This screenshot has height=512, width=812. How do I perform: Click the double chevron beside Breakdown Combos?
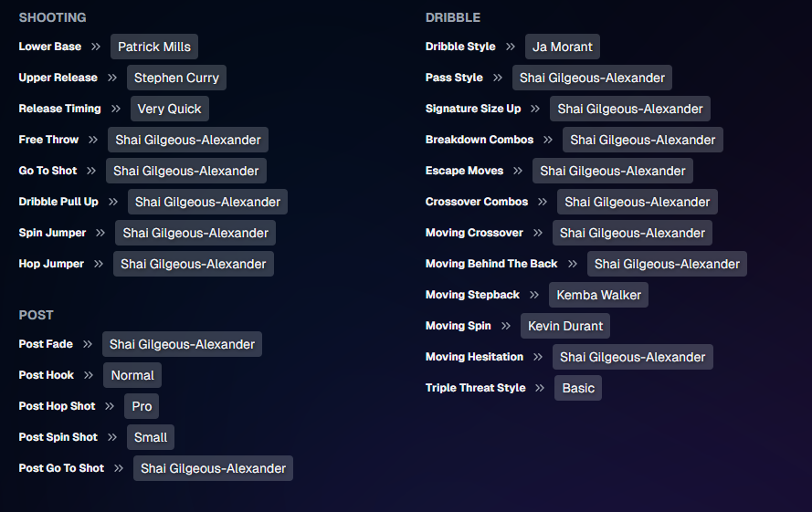click(x=548, y=140)
